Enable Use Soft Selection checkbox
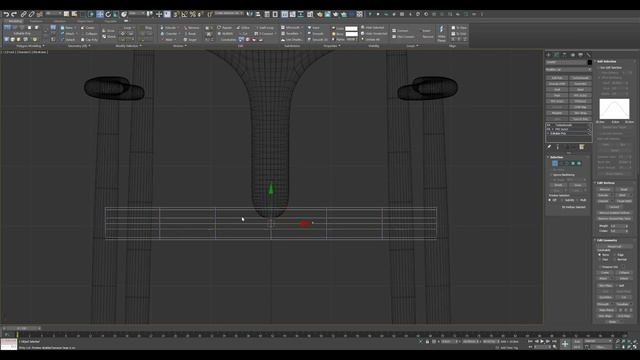Image resolution: width=640 pixels, height=360 pixels. [x=598, y=67]
